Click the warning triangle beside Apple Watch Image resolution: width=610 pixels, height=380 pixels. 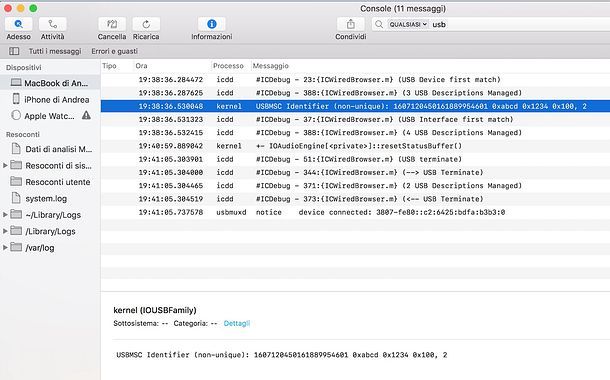click(86, 115)
